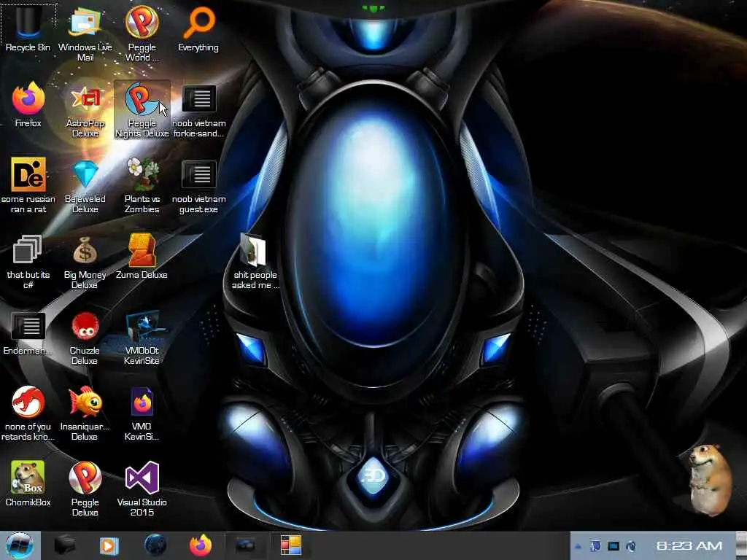This screenshot has height=560, width=747.
Task: Open the black cube taskbar icon
Action: (65, 545)
